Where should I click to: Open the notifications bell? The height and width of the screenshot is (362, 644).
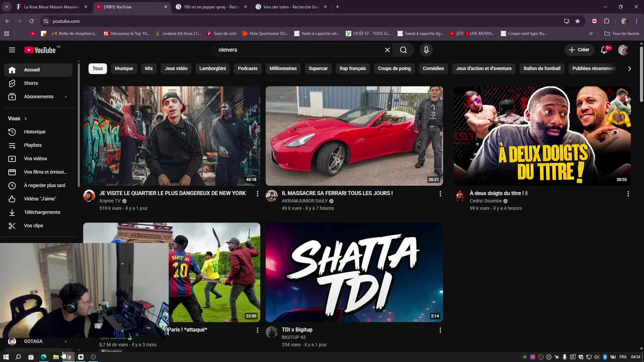605,50
